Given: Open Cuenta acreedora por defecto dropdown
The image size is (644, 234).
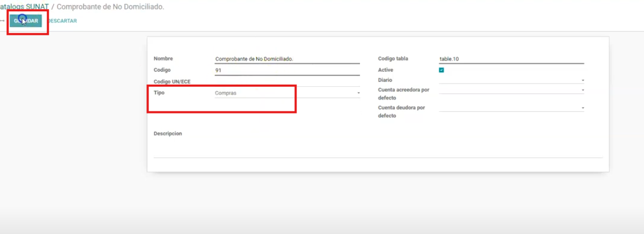Looking at the screenshot, I should (x=582, y=90).
